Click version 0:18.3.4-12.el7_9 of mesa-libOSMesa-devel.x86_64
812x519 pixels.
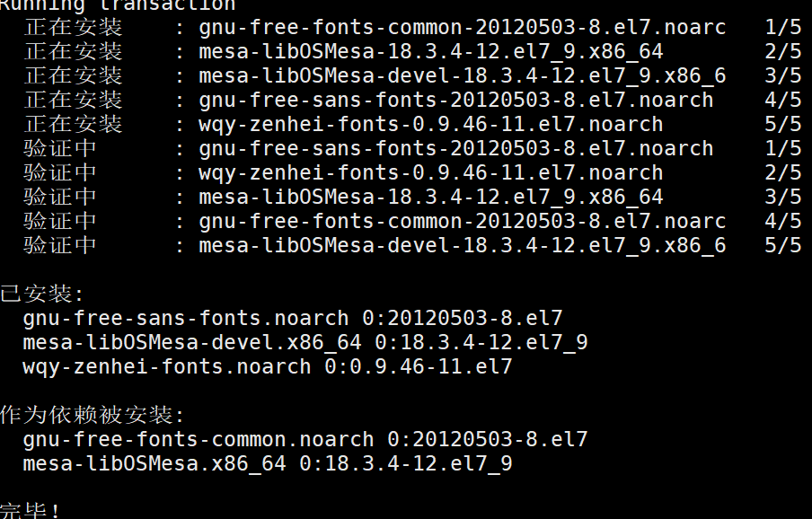click(x=481, y=343)
